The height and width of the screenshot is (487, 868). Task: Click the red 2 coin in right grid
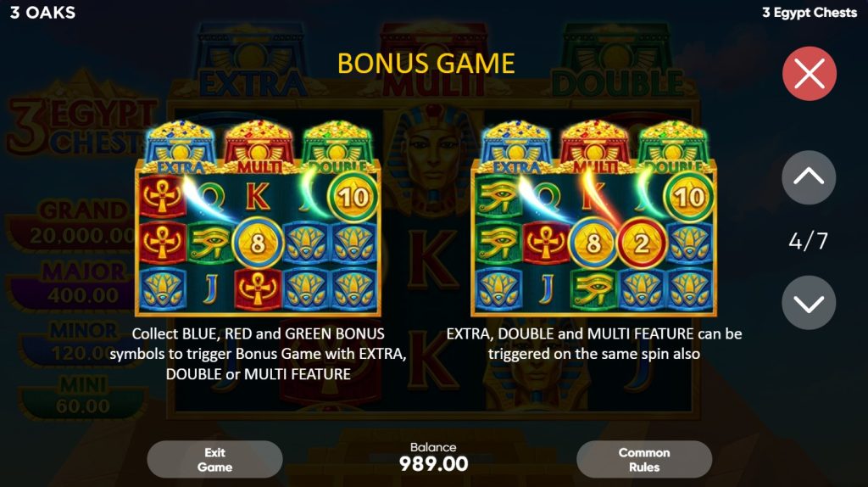click(x=641, y=243)
